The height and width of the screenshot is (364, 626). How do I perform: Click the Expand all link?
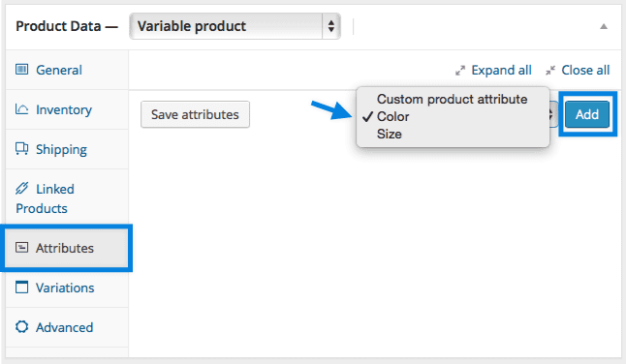coord(501,70)
